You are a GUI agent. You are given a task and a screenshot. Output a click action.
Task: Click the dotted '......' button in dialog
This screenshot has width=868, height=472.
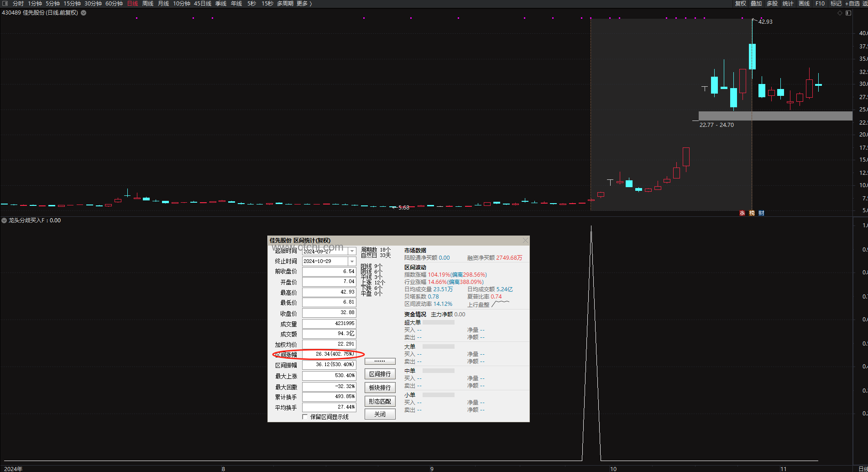380,361
